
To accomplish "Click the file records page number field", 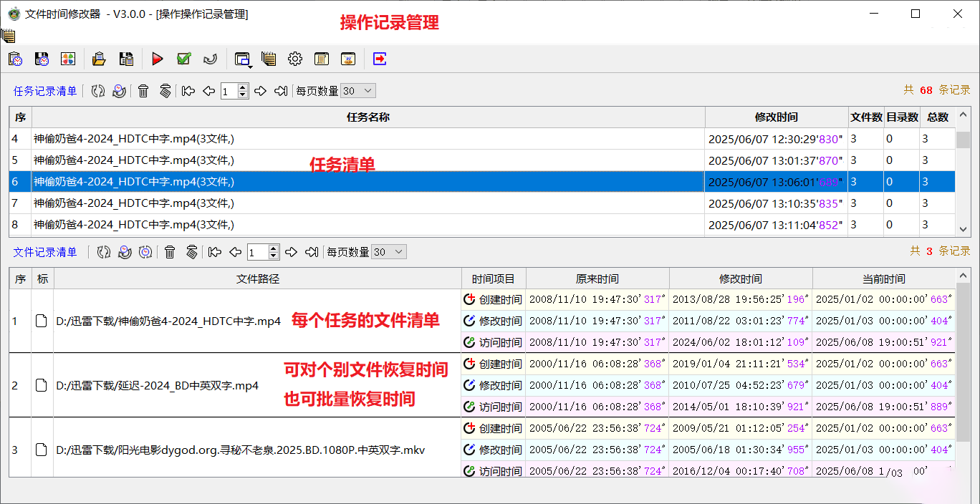I will click(258, 252).
